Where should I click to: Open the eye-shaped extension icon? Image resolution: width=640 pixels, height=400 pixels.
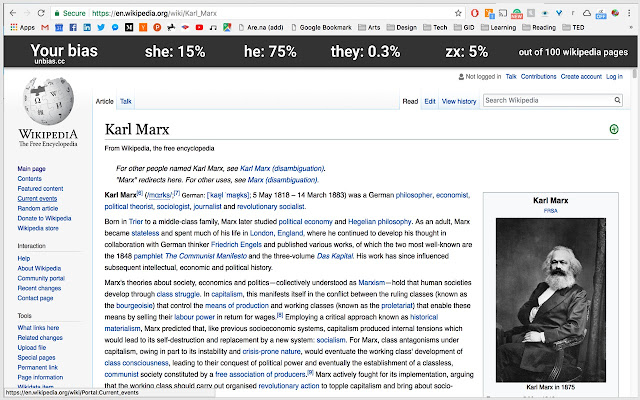544,13
